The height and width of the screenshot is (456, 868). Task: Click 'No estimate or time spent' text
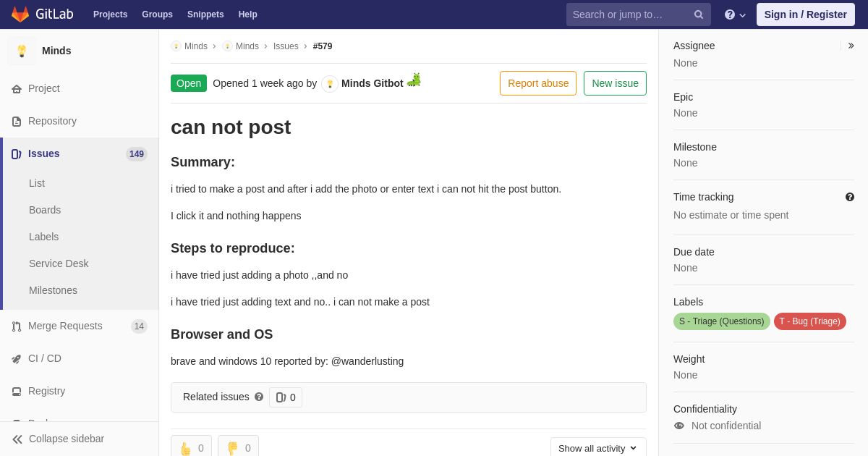731,215
